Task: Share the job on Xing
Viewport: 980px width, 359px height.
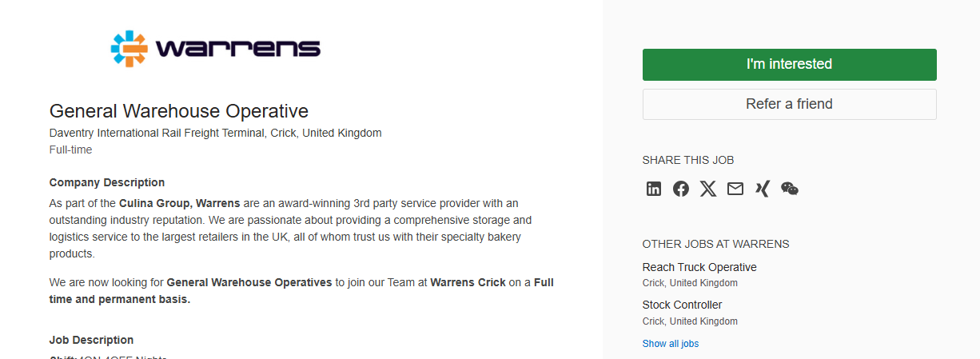Action: (x=763, y=189)
